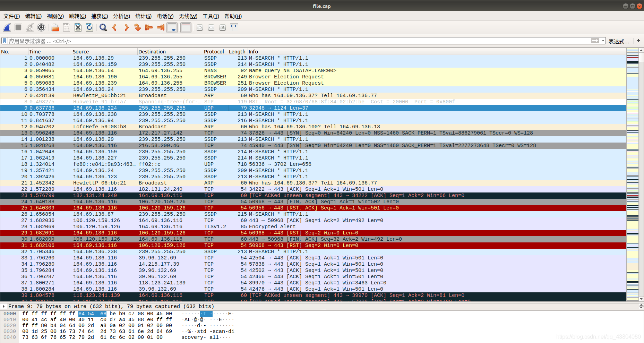Select packet 37 to 118.123.241.139
Image resolution: width=644 pixels, height=343 pixels.
[313, 283]
